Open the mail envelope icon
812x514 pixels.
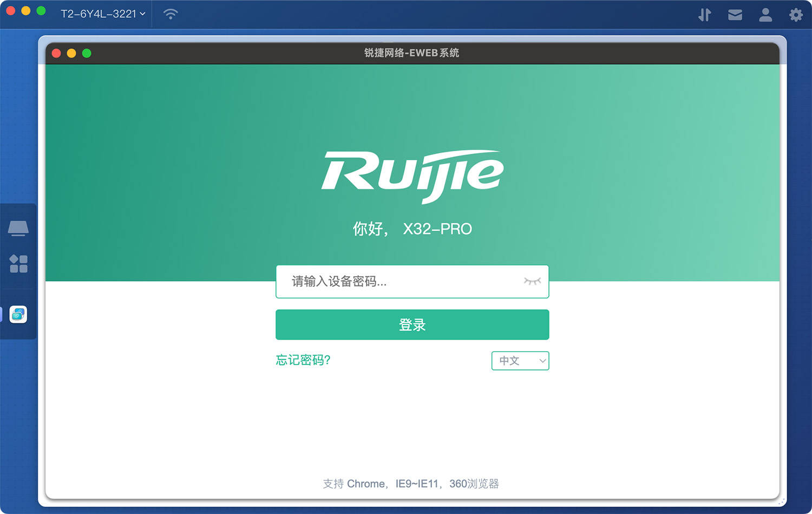[735, 15]
